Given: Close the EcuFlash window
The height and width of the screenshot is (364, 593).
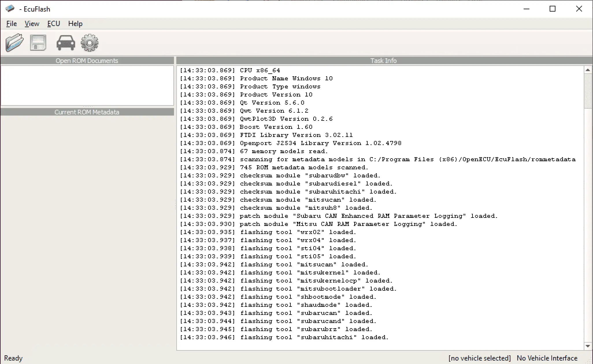Looking at the screenshot, I should coord(579,9).
